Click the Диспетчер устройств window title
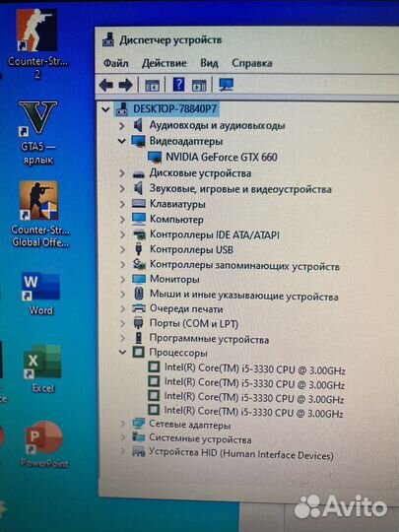399x532 pixels. [170, 40]
